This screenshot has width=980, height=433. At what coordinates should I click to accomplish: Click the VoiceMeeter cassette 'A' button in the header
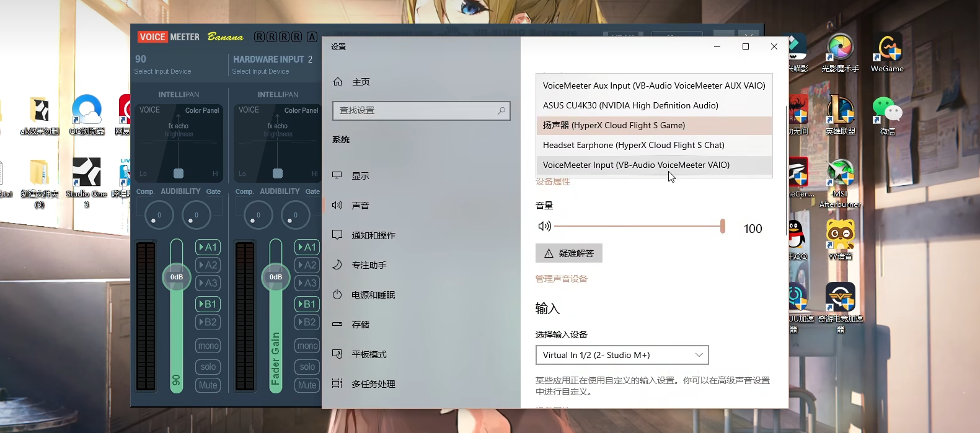(x=312, y=37)
